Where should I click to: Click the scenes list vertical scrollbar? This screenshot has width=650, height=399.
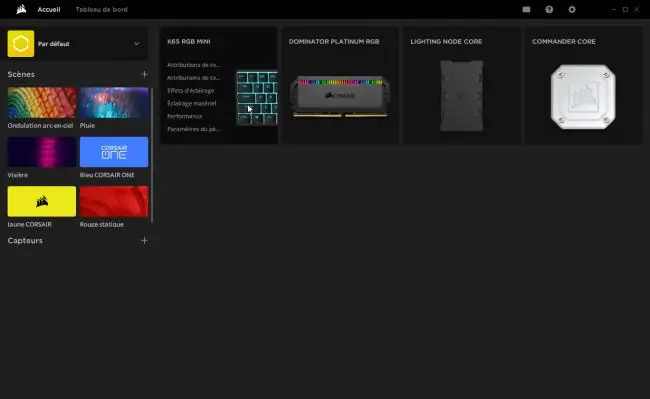[x=152, y=154]
